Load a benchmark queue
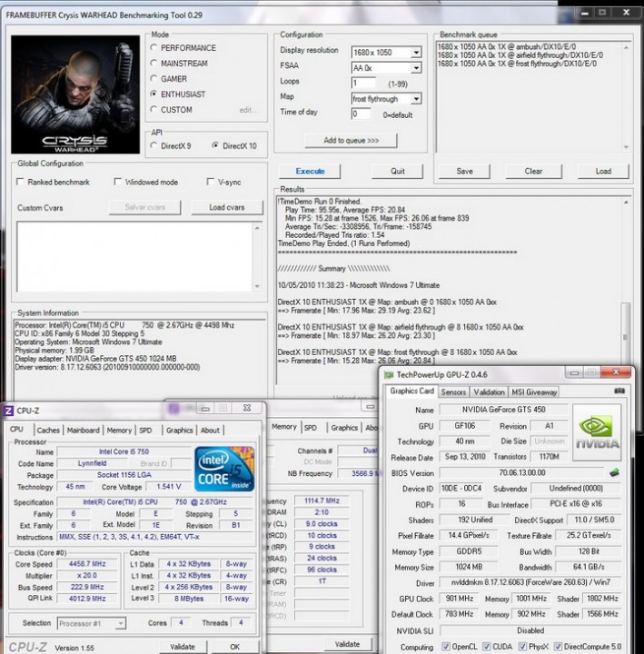 (603, 171)
